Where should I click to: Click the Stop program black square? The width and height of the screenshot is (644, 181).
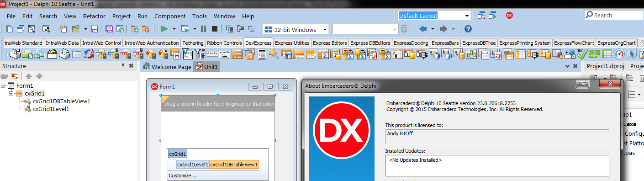coord(214,29)
